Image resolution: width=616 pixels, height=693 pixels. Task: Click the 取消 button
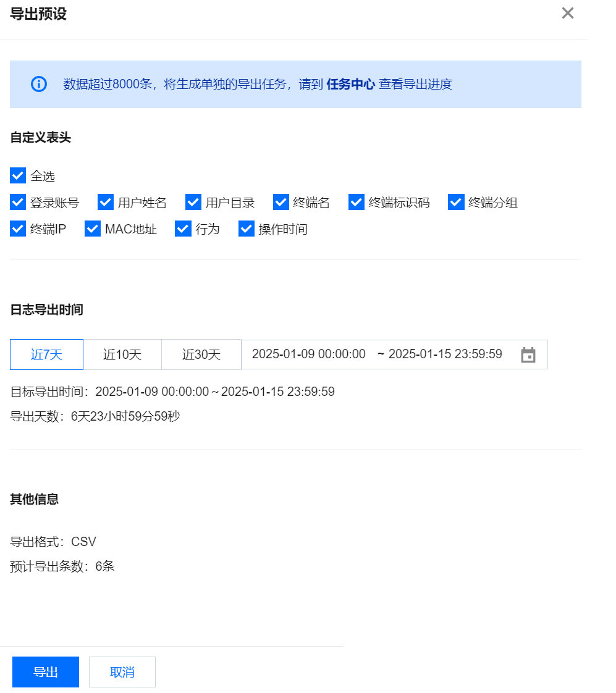point(122,672)
